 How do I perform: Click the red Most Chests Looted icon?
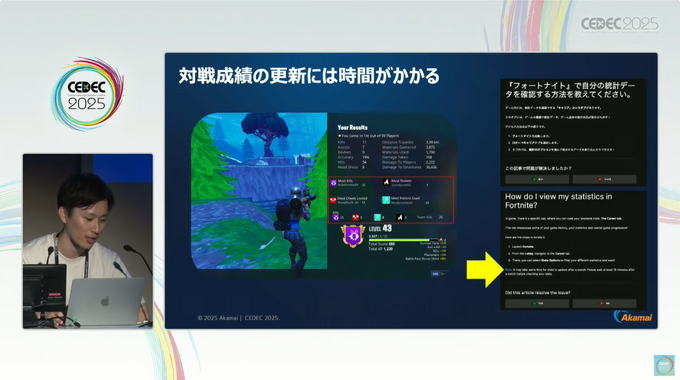point(333,200)
